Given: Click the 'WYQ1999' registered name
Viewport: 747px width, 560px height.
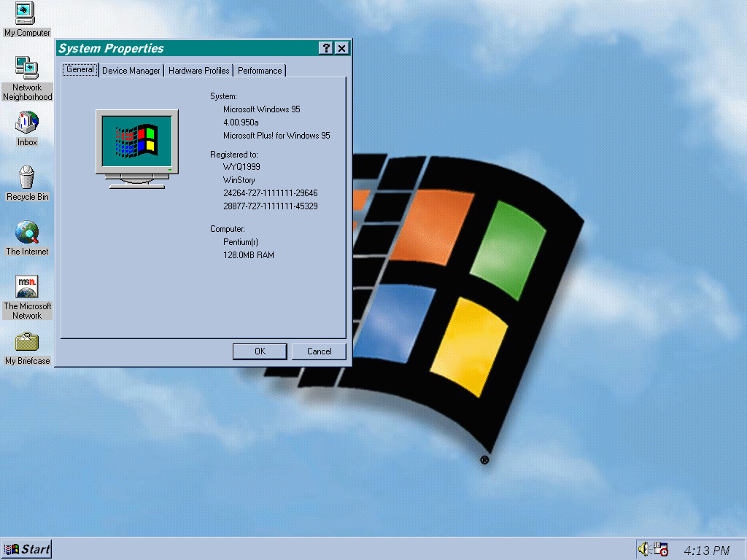Looking at the screenshot, I should pyautogui.click(x=241, y=167).
